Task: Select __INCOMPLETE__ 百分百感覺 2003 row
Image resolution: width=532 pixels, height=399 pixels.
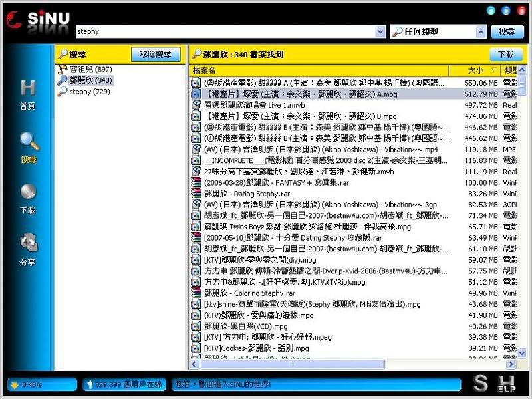Action: point(353,160)
